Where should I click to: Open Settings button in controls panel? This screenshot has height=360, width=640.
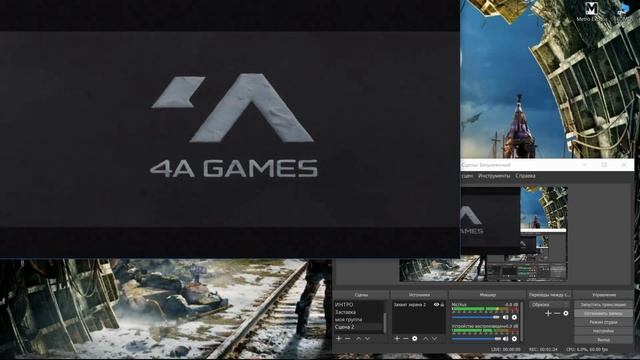pos(603,331)
